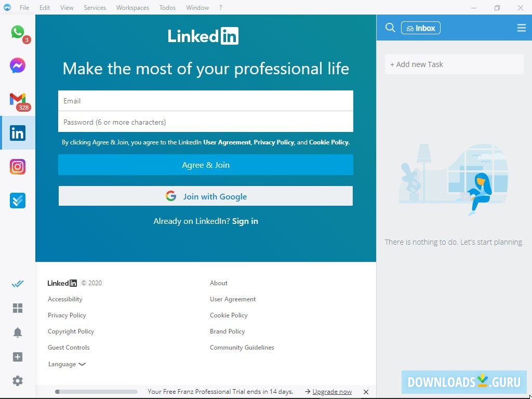Open the Workspaces menu

132,7
